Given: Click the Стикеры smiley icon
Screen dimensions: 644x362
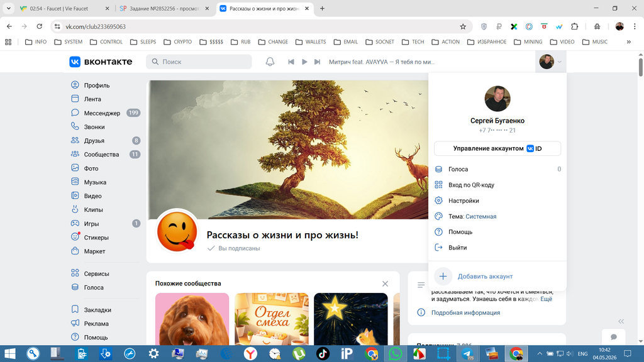Looking at the screenshot, I should pyautogui.click(x=75, y=237).
